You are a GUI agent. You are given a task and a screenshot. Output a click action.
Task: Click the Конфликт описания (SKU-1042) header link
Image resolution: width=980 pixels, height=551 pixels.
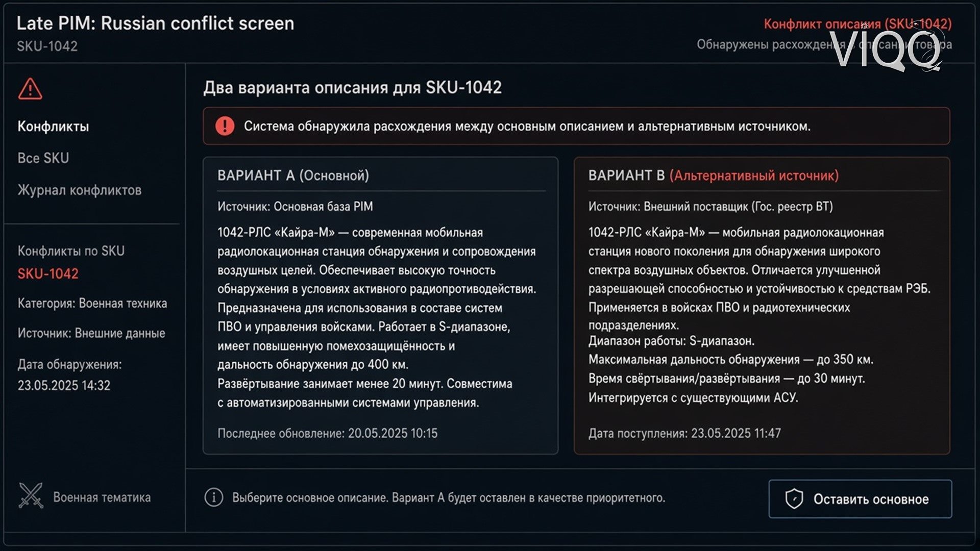coord(857,24)
